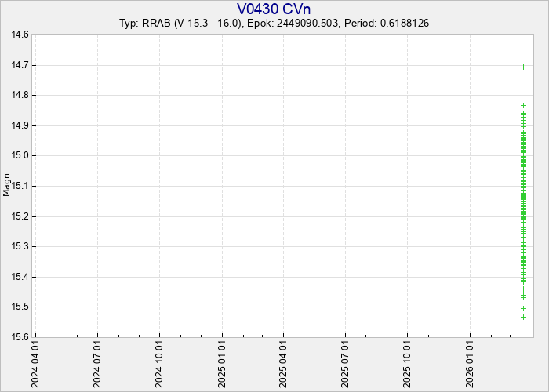Click the subtitle with type, epoch and period

[x=274, y=24]
